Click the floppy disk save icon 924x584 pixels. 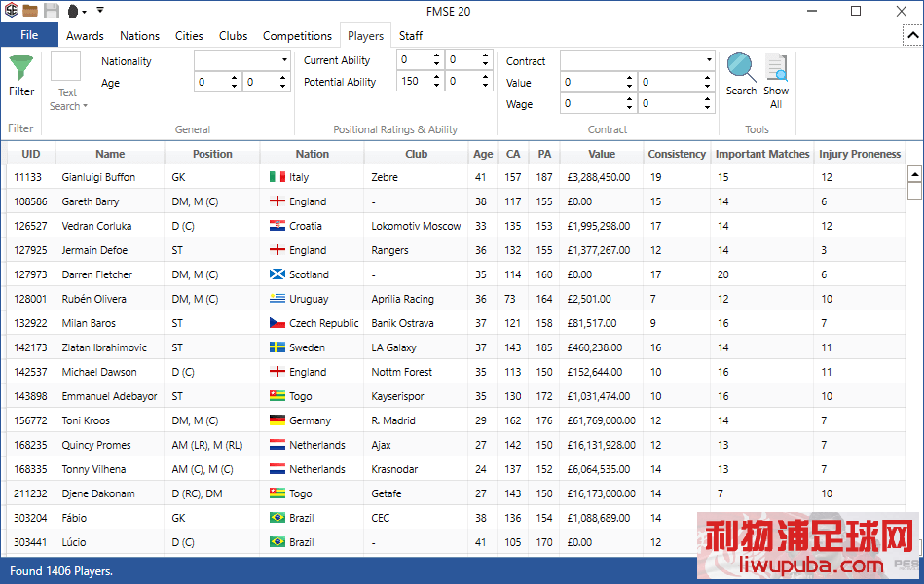[52, 11]
